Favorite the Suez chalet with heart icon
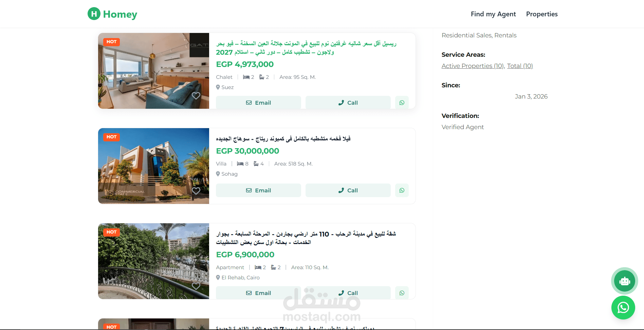This screenshot has width=644, height=330. (196, 95)
